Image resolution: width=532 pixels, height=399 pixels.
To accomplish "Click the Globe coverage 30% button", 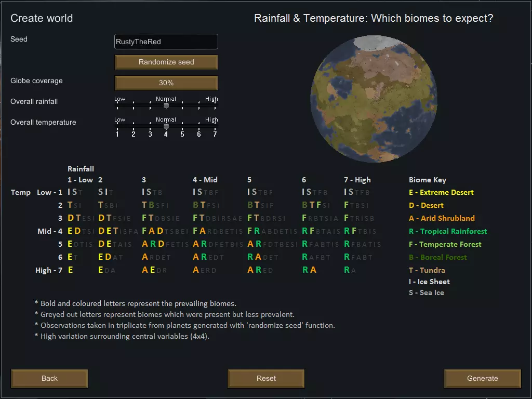I will point(166,83).
